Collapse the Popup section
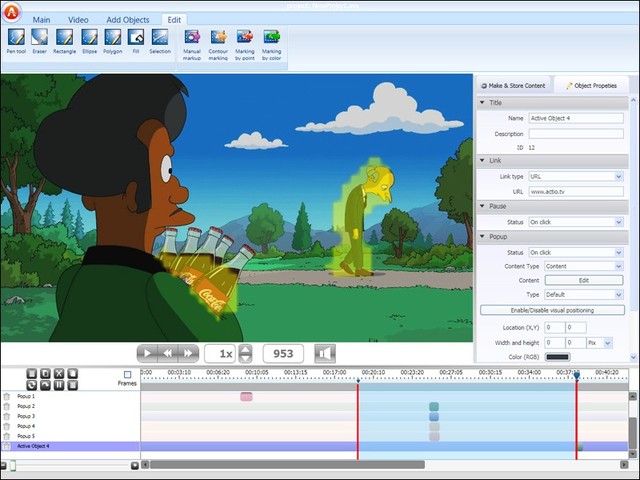 coord(482,236)
